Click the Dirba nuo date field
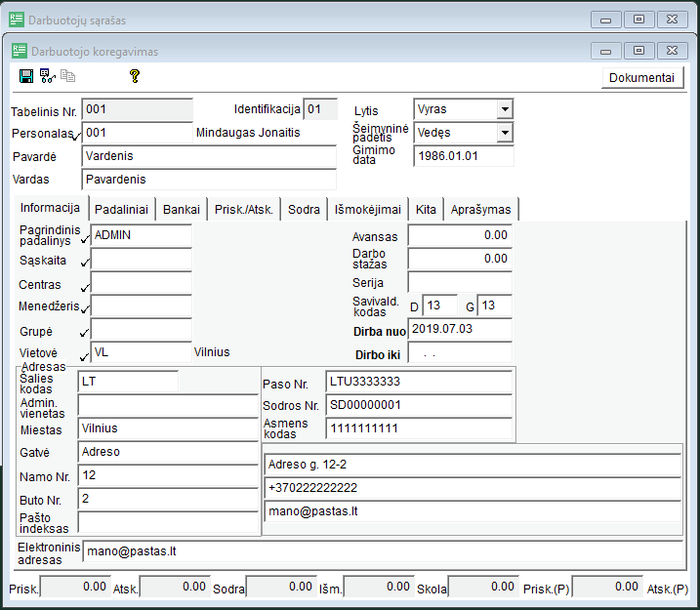Screen dimensions: 700x610 coord(460,329)
